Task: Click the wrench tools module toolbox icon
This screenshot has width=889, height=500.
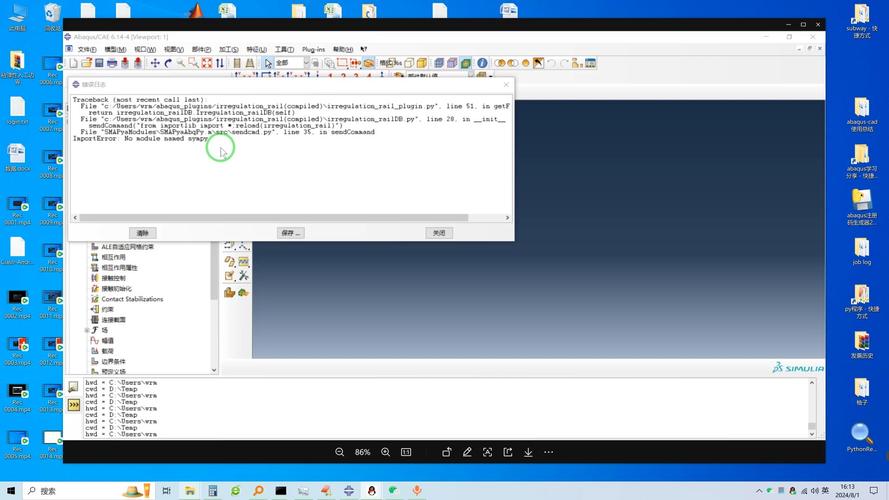Action: (x=244, y=276)
